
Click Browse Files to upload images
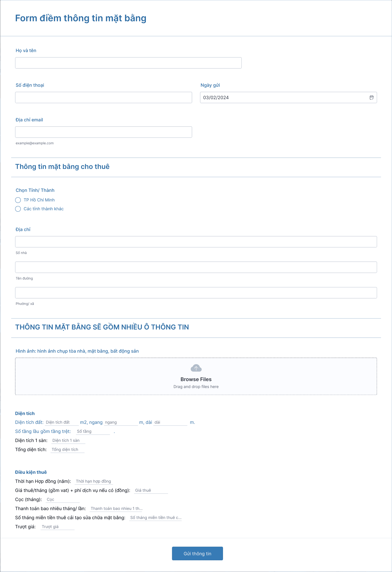point(196,379)
